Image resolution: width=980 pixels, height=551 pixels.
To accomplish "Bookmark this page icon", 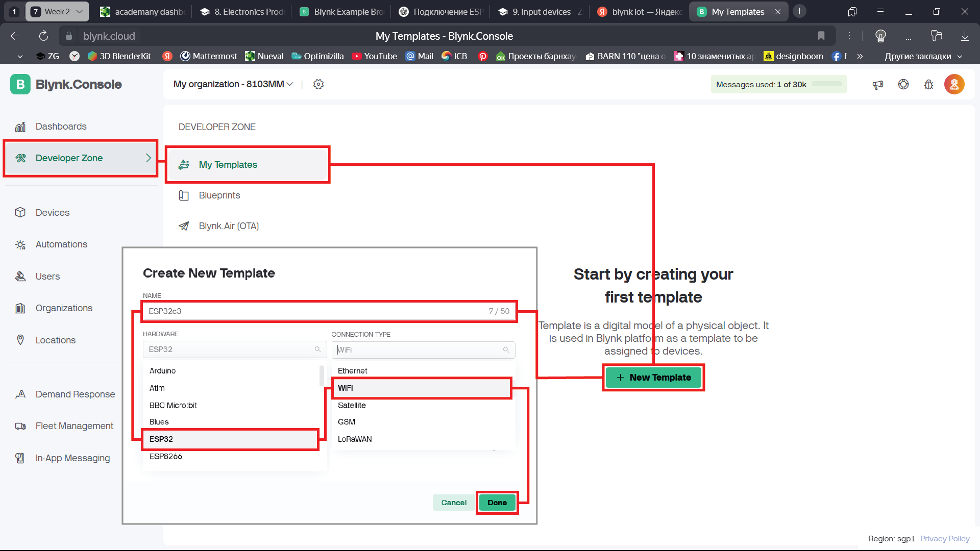I will [821, 36].
